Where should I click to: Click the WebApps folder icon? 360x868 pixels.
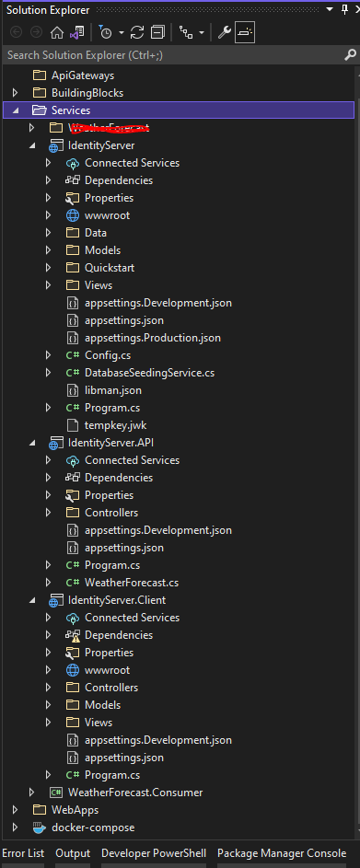[x=40, y=810]
